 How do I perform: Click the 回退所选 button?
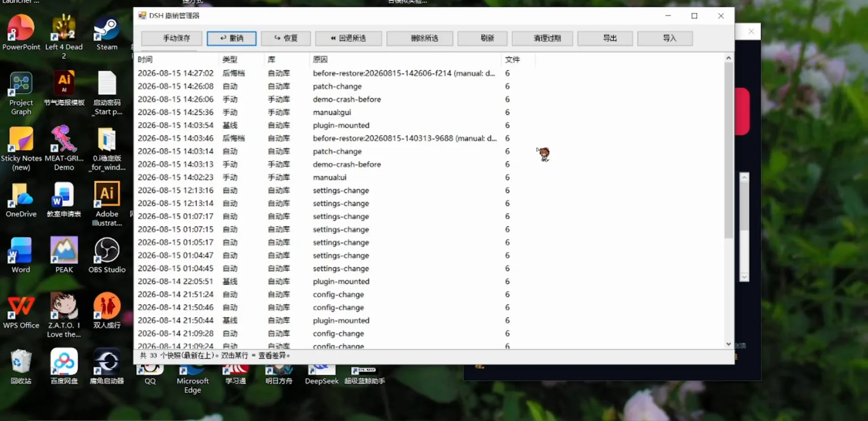pyautogui.click(x=348, y=38)
